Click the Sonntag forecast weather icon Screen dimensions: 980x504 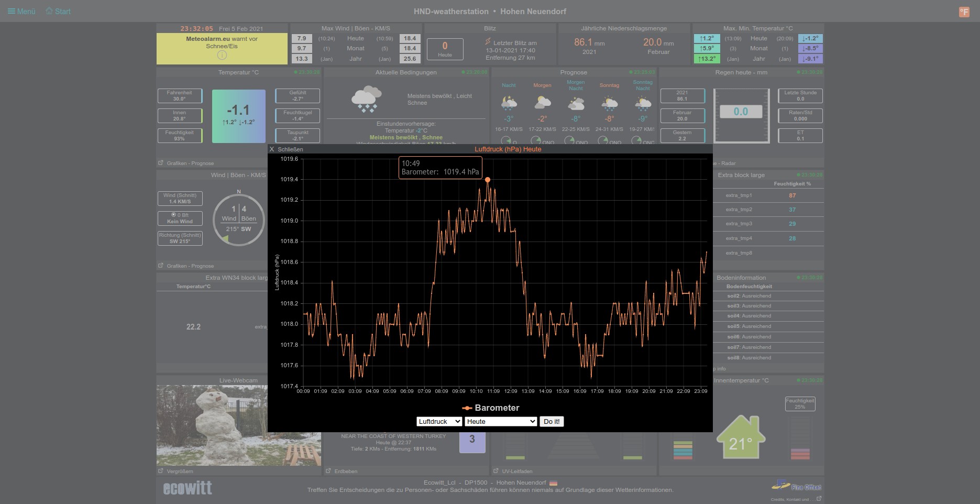[x=609, y=104]
